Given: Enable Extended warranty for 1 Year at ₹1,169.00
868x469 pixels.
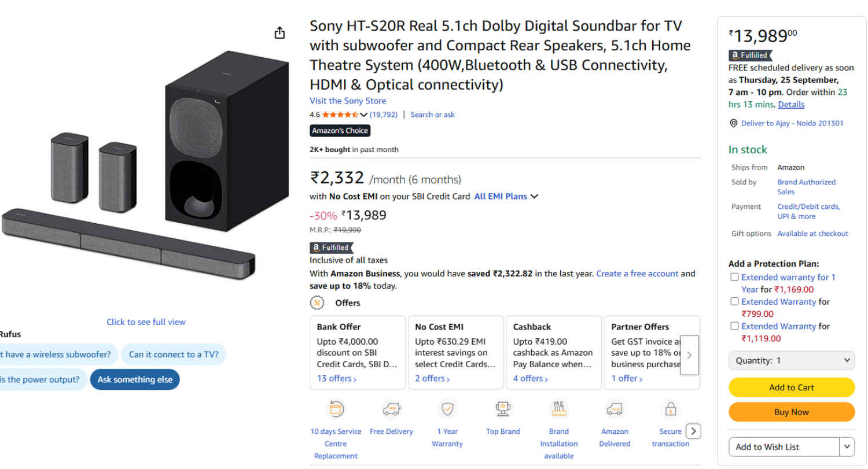Looking at the screenshot, I should pyautogui.click(x=734, y=276).
